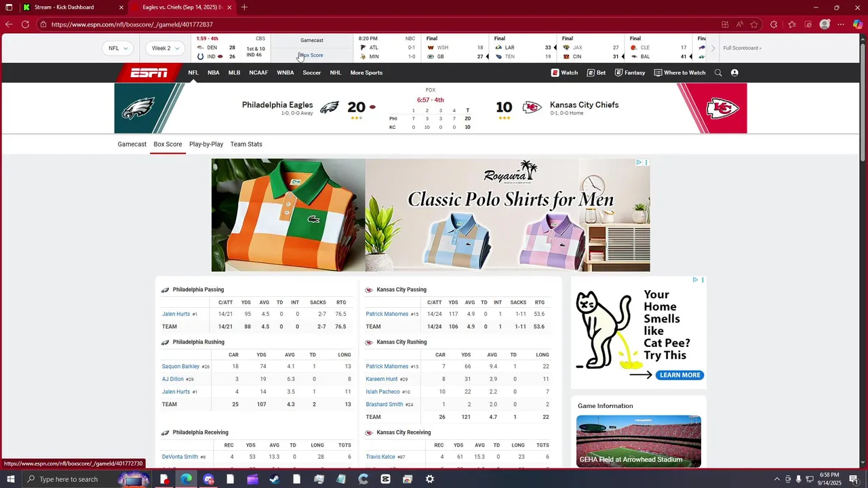Click the Kansas City Chiefs logo in score header
Screen dimensions: 868x488
click(x=532, y=107)
